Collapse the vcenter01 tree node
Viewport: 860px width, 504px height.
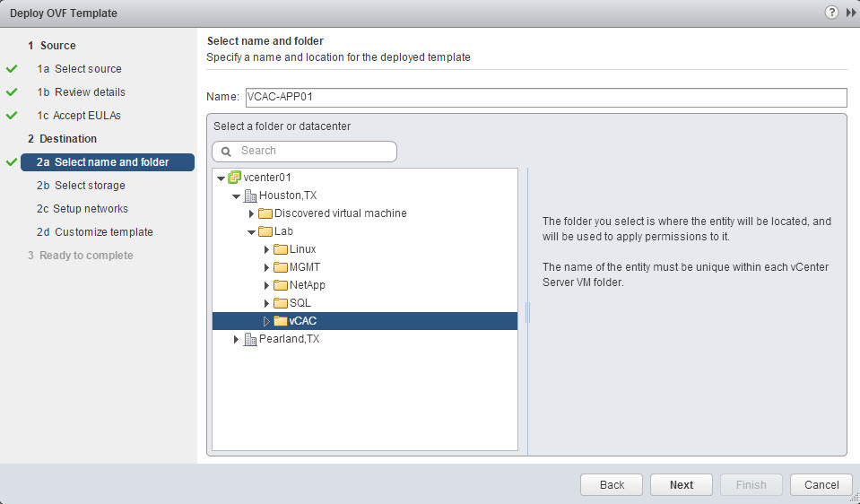pos(221,178)
